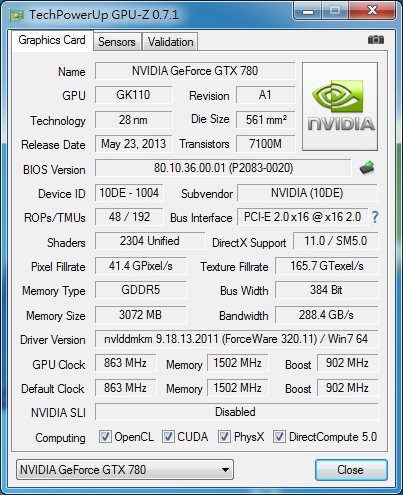
Task: Click the DirectX Support field 11.0 / SM5.0
Action: [336, 241]
